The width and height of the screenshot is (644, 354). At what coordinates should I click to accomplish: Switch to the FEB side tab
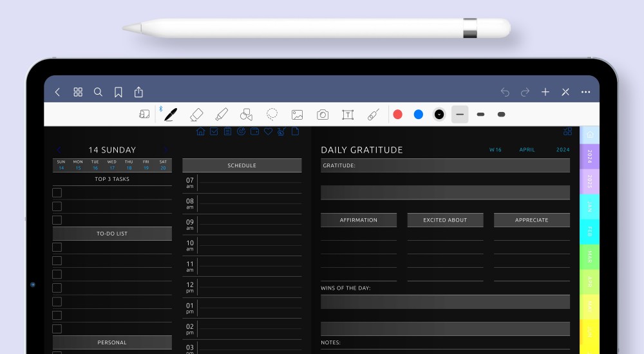pyautogui.click(x=590, y=232)
